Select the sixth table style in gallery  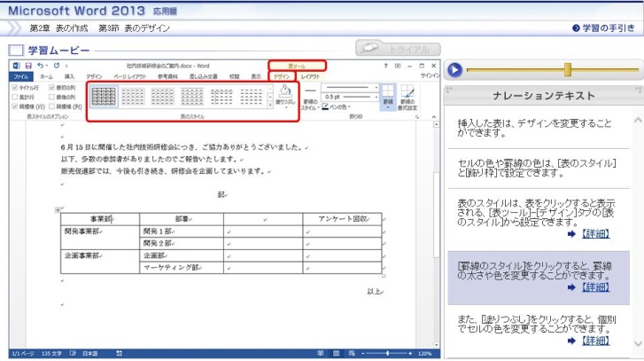(x=252, y=97)
